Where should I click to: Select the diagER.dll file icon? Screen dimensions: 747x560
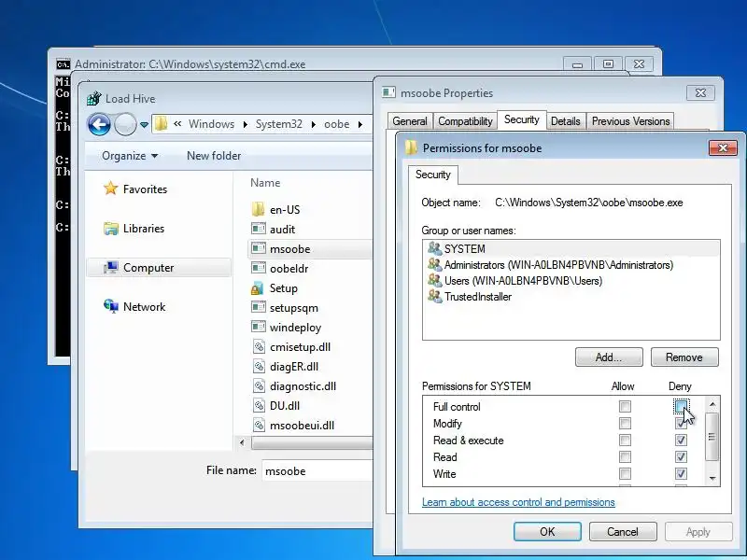pyautogui.click(x=259, y=366)
